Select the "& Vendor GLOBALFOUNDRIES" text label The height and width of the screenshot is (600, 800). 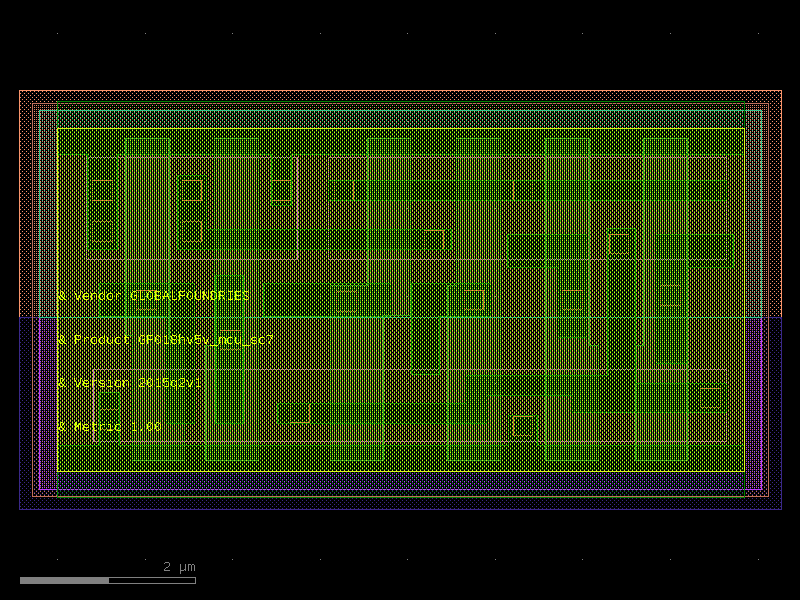click(154, 296)
